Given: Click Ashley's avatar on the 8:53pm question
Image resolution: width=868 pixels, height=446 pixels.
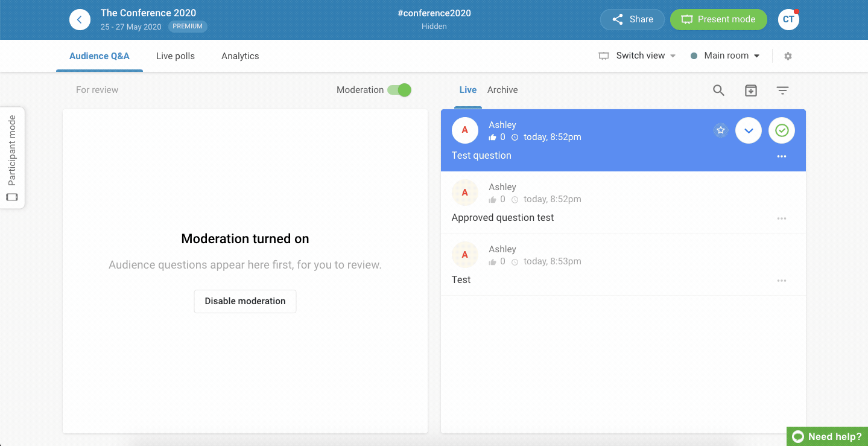Looking at the screenshot, I should [x=464, y=255].
